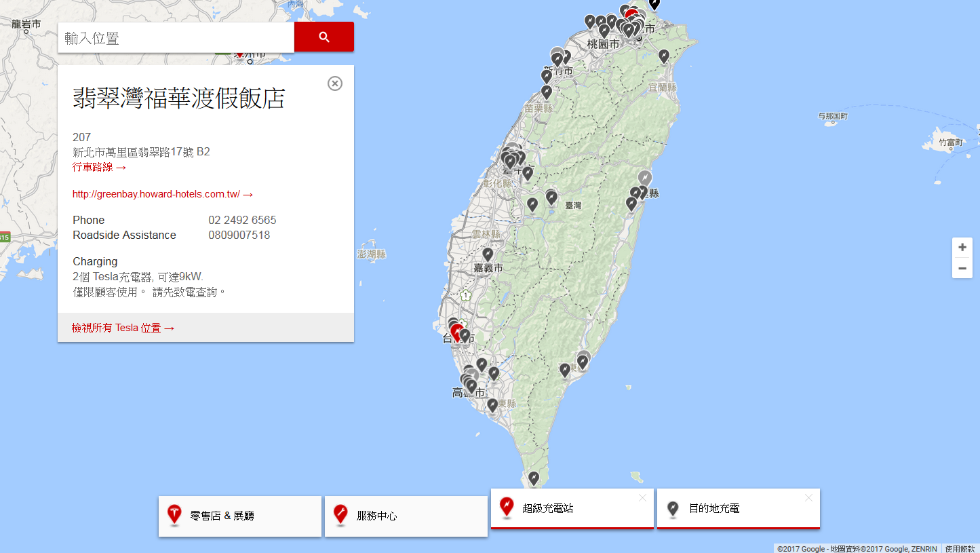Click the red wrench service icon in filter

click(x=340, y=516)
